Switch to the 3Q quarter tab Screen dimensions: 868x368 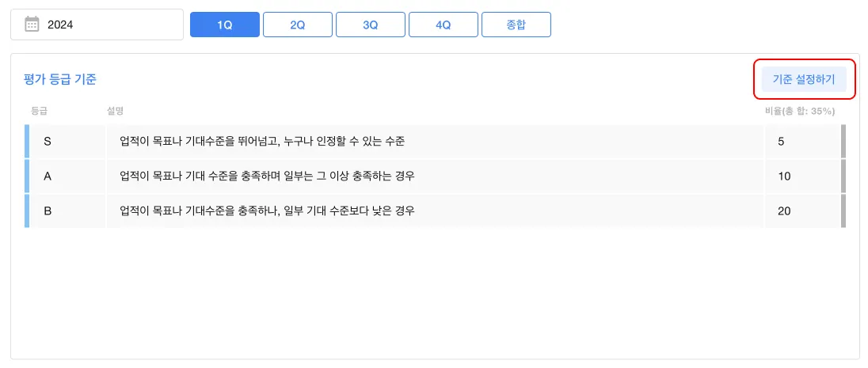pos(371,25)
